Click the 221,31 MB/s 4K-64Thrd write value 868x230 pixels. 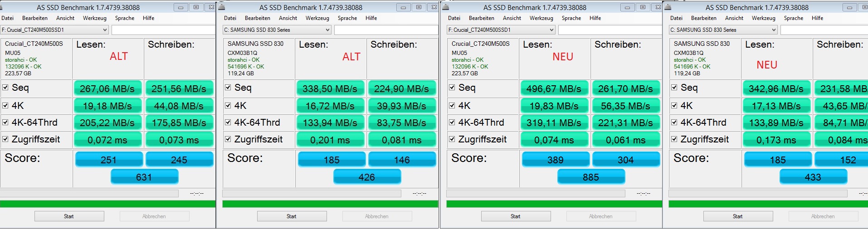tap(626, 122)
